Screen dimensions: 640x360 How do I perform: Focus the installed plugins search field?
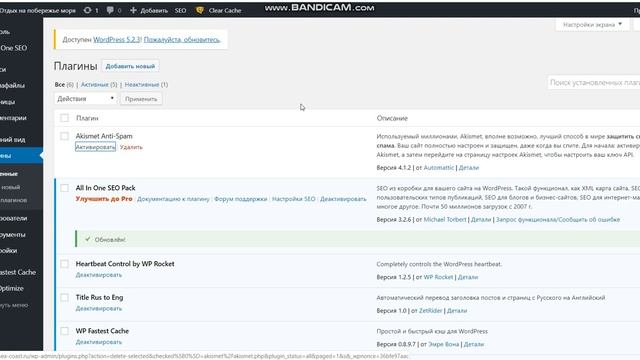[x=594, y=82]
